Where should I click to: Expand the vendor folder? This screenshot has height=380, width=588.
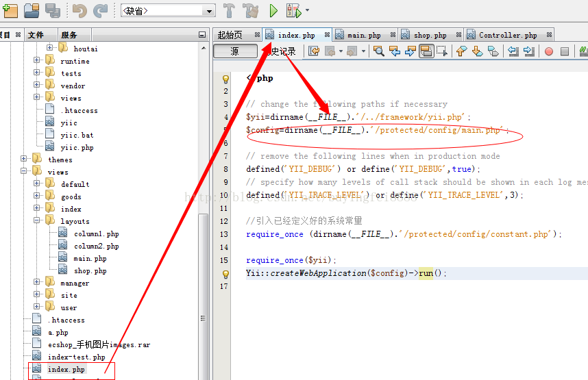pos(36,85)
